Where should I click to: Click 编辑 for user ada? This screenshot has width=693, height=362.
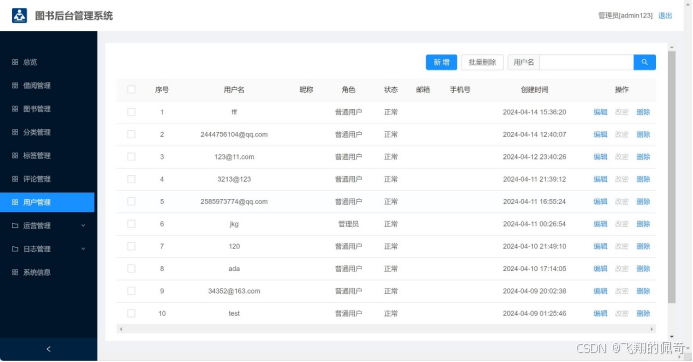600,268
